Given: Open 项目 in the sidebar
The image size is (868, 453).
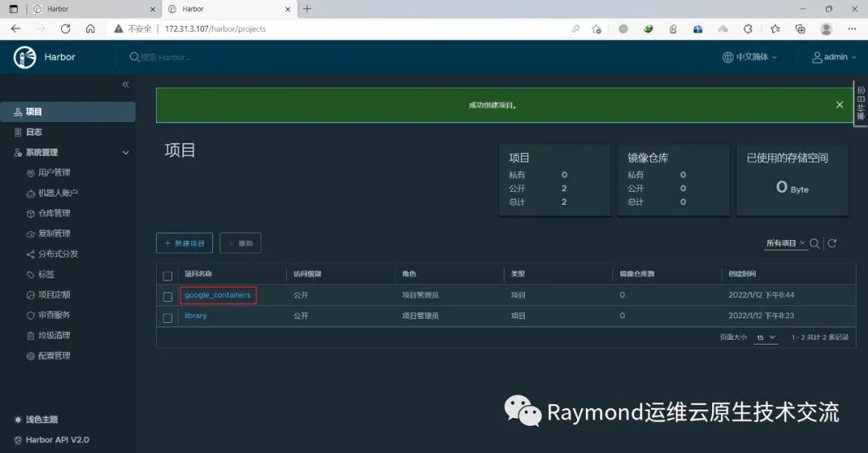Looking at the screenshot, I should coord(68,112).
